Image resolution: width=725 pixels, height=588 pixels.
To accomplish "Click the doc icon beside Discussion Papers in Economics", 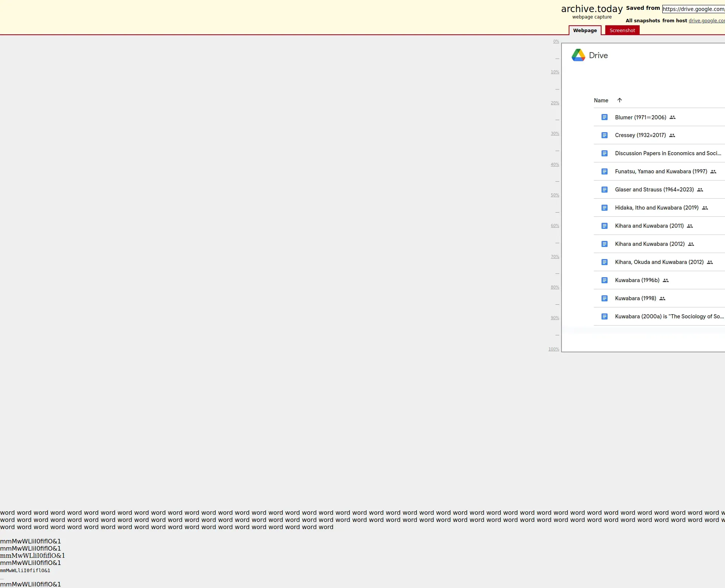I will pos(604,153).
